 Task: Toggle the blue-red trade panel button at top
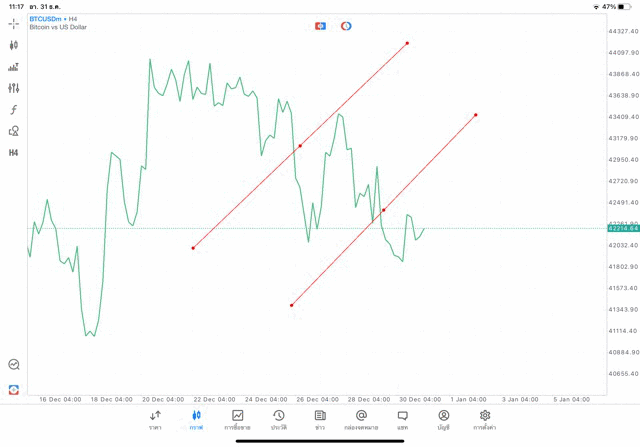coord(320,26)
